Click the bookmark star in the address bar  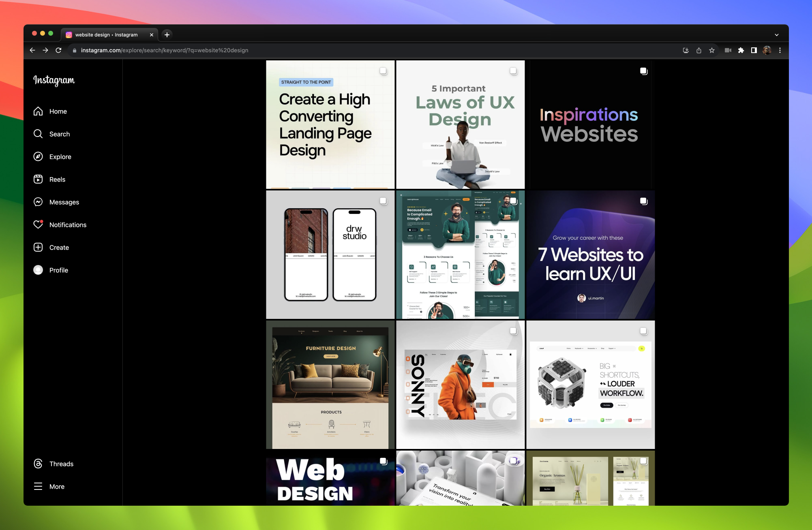[x=712, y=50]
